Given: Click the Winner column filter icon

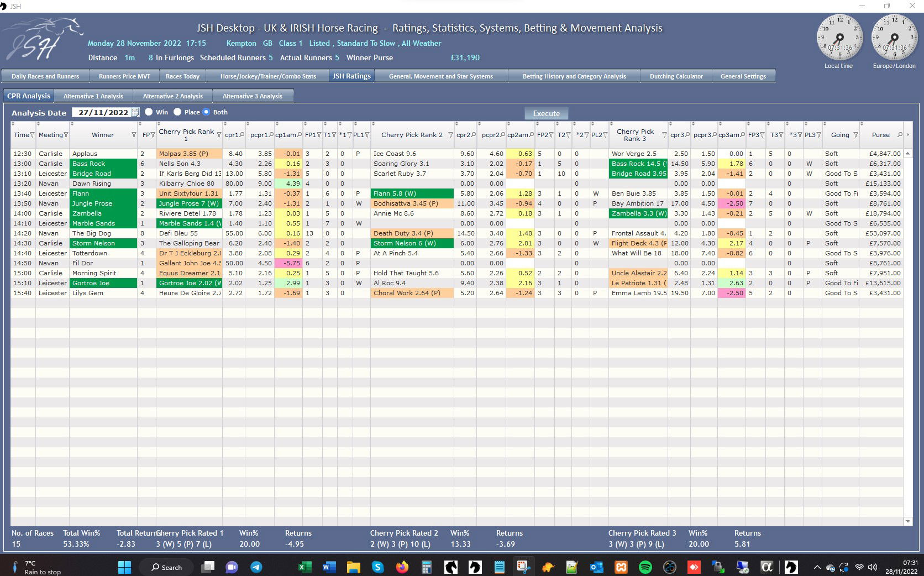Looking at the screenshot, I should (x=134, y=135).
